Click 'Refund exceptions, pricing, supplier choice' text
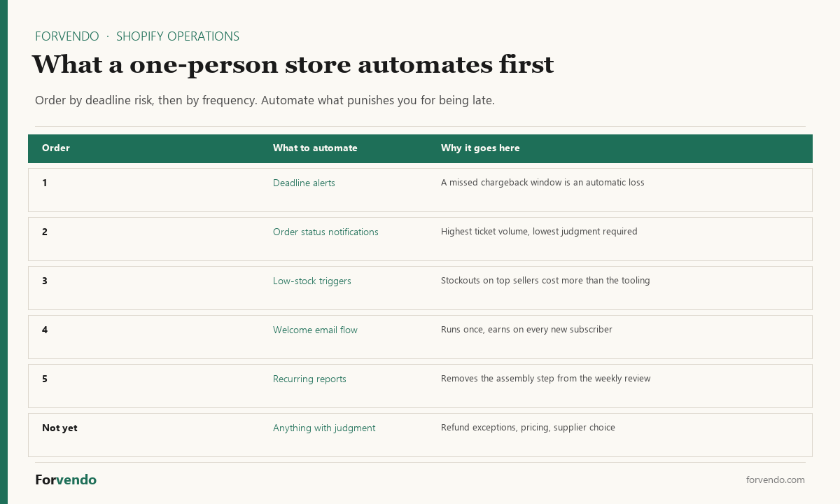Viewport: 840px width, 504px height. (528, 428)
